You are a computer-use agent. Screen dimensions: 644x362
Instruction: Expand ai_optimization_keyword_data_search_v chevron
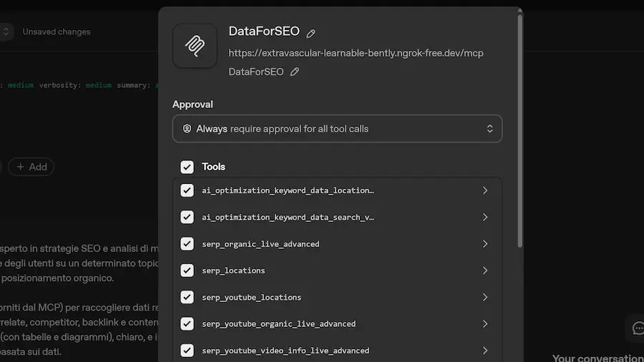[x=484, y=217]
